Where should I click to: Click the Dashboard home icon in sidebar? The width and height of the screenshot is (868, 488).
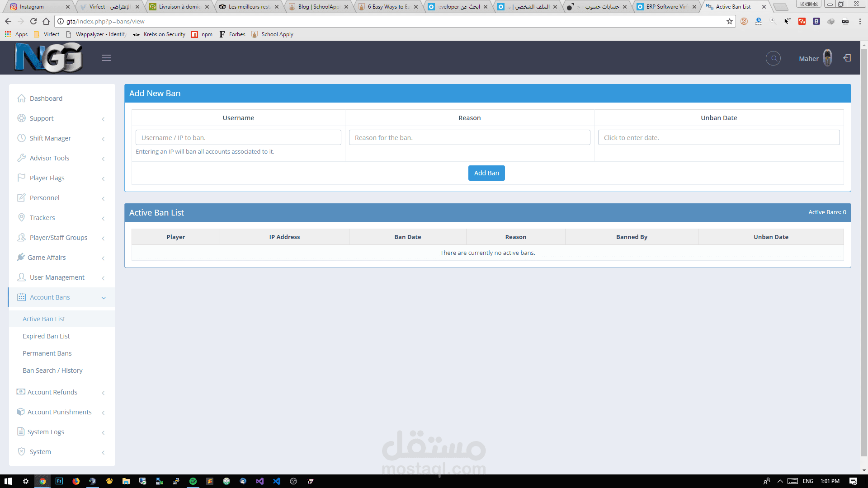point(21,99)
